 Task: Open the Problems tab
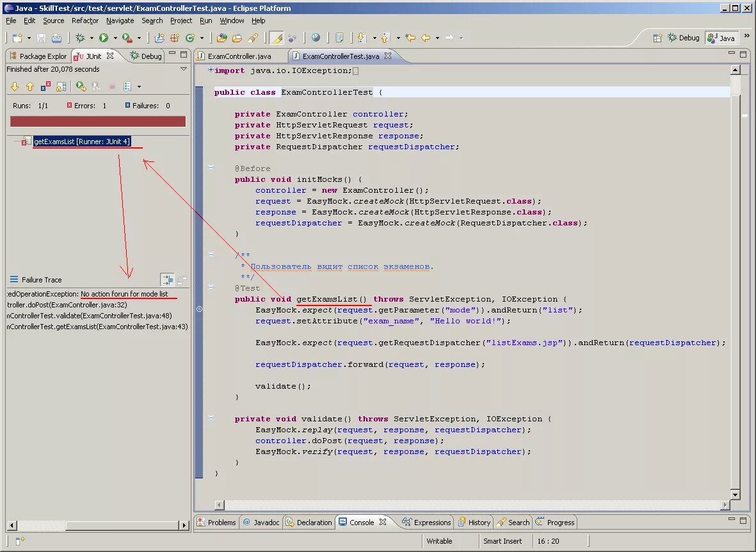pos(216,523)
